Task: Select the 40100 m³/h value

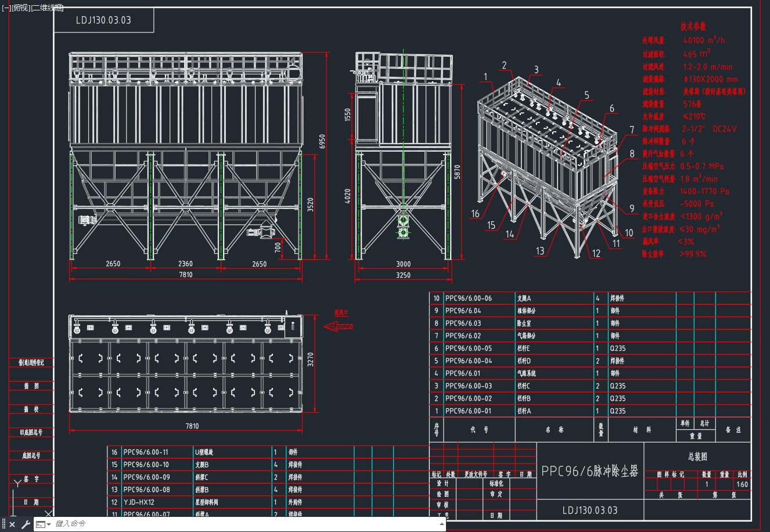Action: [x=704, y=40]
